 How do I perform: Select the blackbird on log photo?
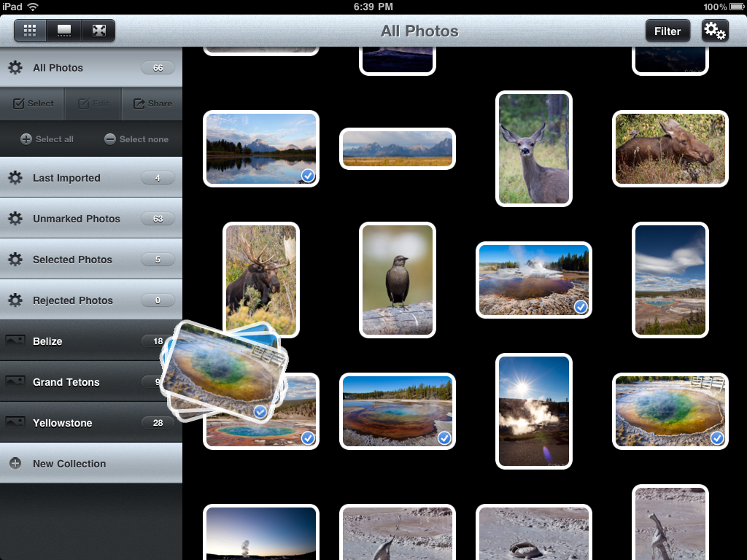(398, 280)
